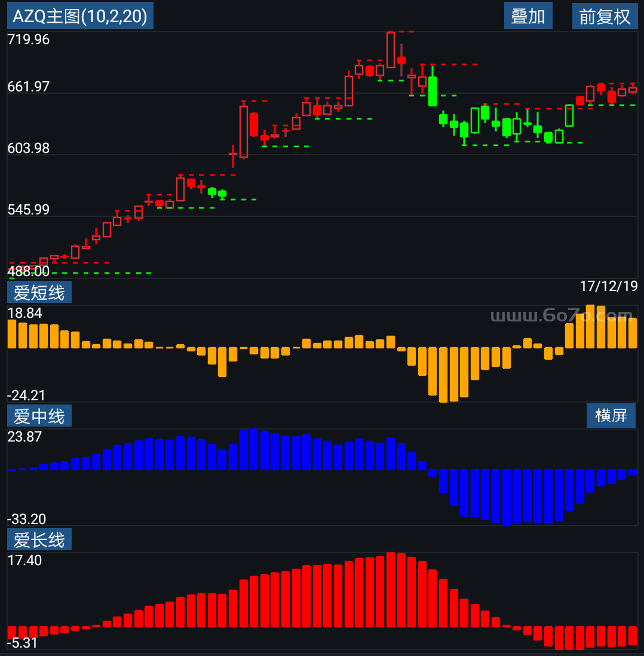The width and height of the screenshot is (644, 656).
Task: Click the 叠加 overlay button
Action: point(528,16)
